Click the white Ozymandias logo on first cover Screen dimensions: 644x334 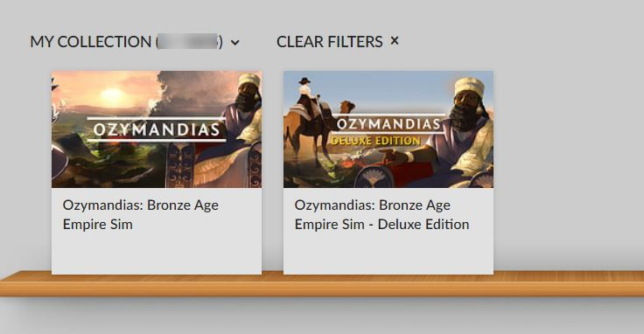pyautogui.click(x=157, y=129)
